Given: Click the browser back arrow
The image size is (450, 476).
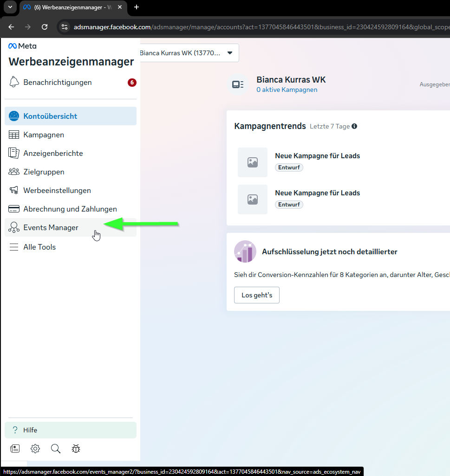Looking at the screenshot, I should 11,27.
